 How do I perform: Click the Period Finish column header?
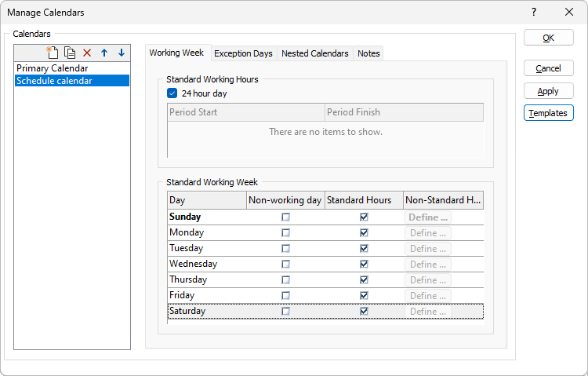[405, 112]
